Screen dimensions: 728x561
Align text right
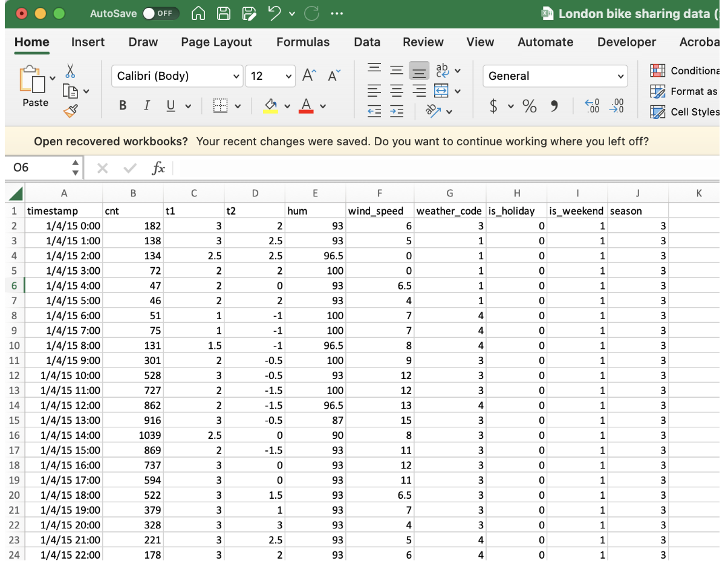point(419,91)
